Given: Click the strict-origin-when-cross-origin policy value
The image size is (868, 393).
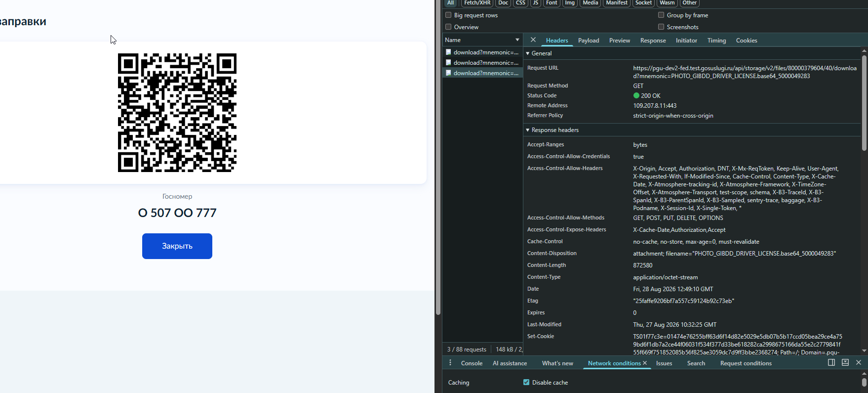Looking at the screenshot, I should pos(673,116).
